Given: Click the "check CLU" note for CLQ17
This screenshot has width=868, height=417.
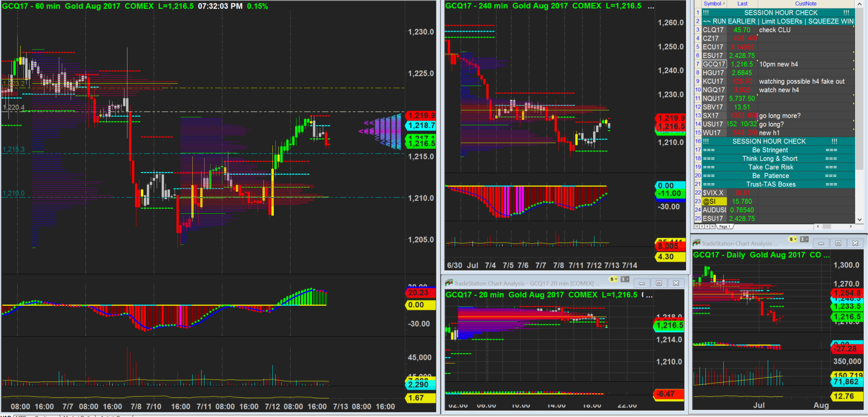Looking at the screenshot, I should pos(775,30).
